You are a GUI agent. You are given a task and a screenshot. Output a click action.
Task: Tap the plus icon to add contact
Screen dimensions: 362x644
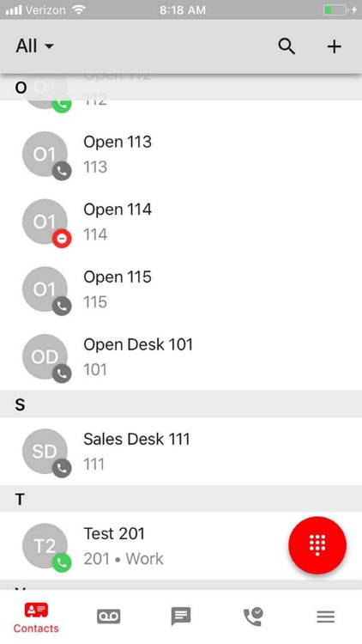[x=334, y=46]
